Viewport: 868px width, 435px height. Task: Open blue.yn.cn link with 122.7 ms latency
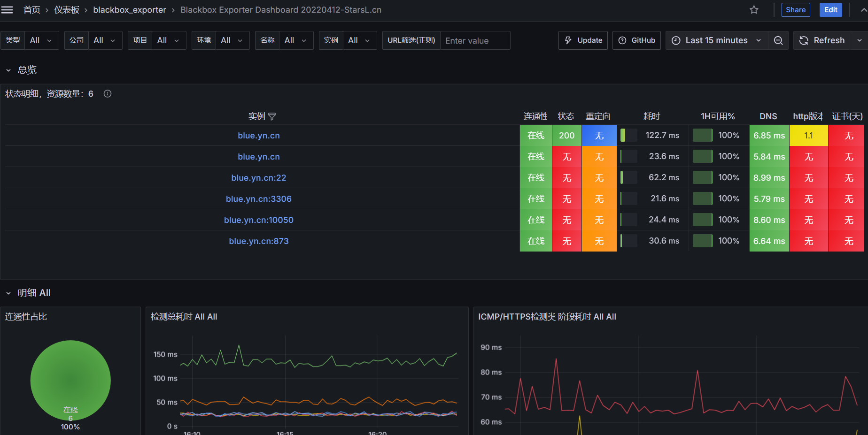click(259, 136)
